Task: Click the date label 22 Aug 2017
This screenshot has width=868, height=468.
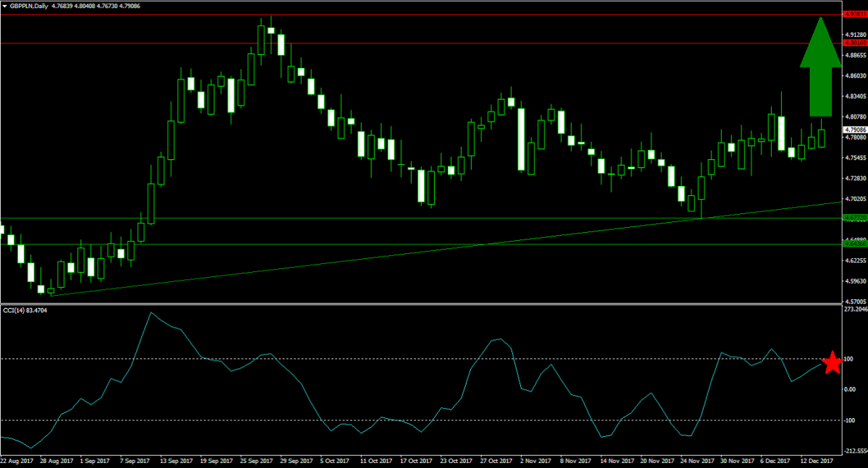Action: (x=17, y=460)
